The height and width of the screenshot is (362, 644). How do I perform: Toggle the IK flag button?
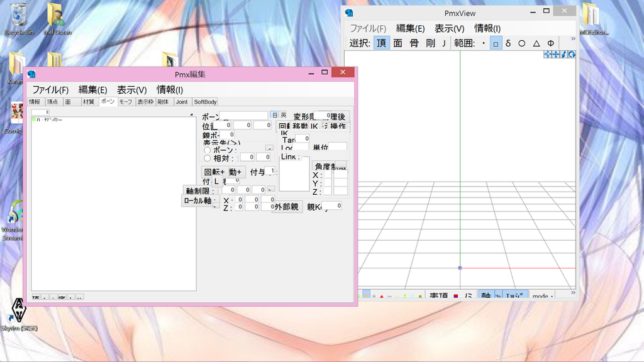(314, 126)
